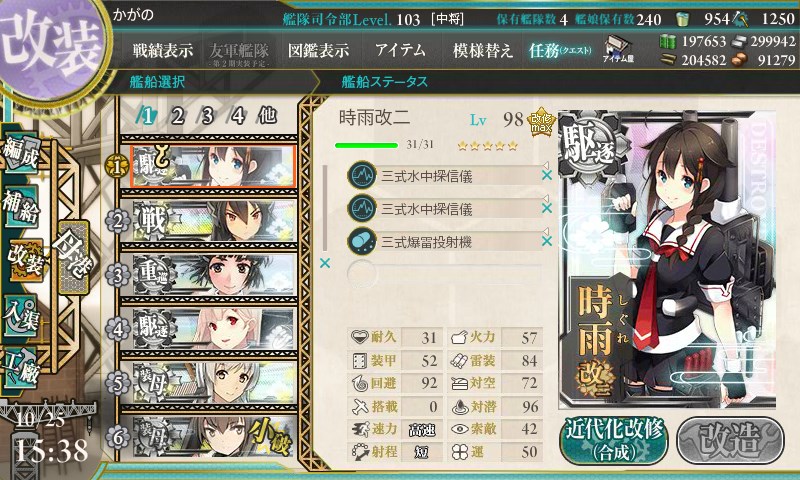
Task: Open the 入渠 docking sidebar icon
Action: click(x=20, y=317)
